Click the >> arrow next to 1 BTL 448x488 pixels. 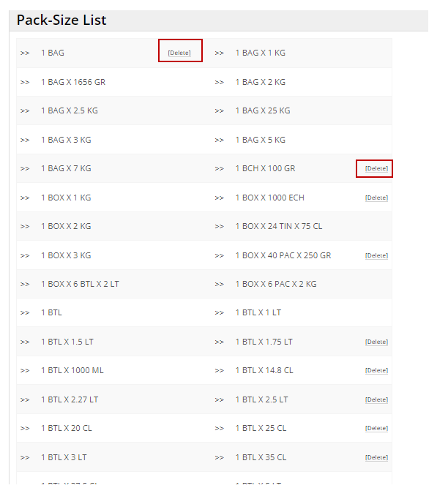pos(25,312)
